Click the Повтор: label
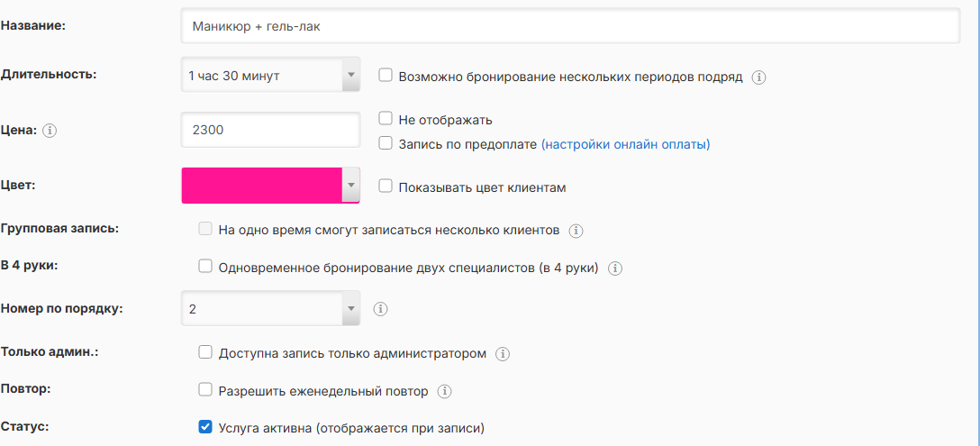The height and width of the screenshot is (446, 980). click(25, 388)
